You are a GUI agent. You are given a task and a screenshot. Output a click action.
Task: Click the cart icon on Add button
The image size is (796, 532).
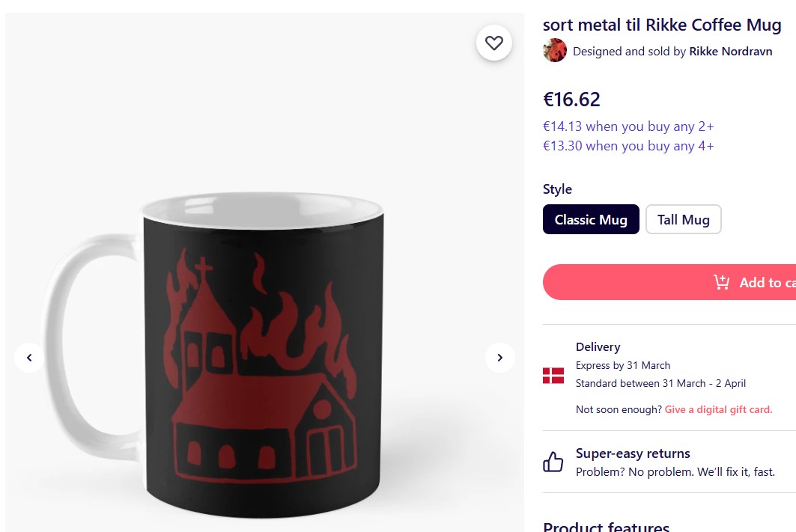point(721,282)
